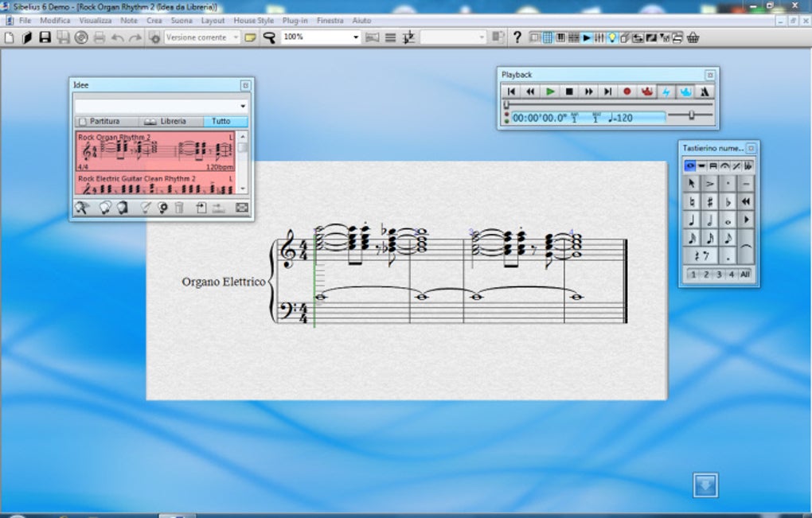Select the magnifying glass zoom tool
The image size is (812, 518).
coord(268,37)
